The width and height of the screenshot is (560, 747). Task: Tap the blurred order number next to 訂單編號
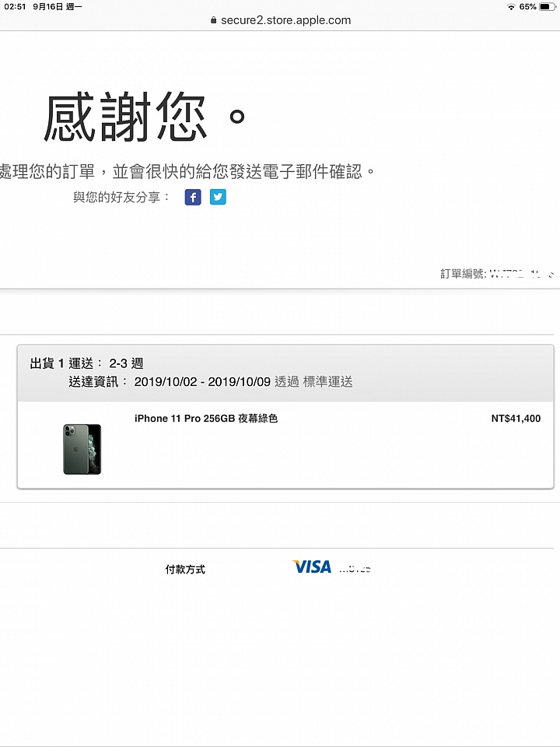[x=522, y=274]
